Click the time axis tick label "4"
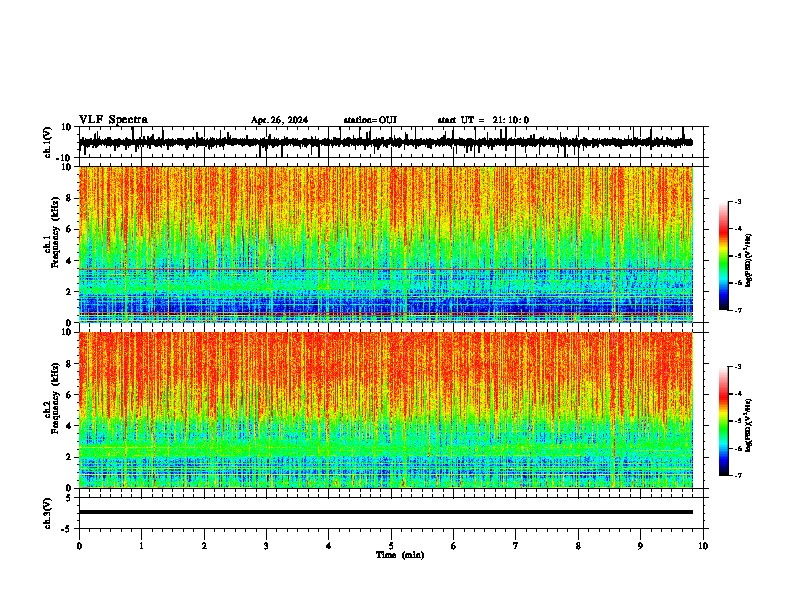792x612 pixels. (x=329, y=546)
